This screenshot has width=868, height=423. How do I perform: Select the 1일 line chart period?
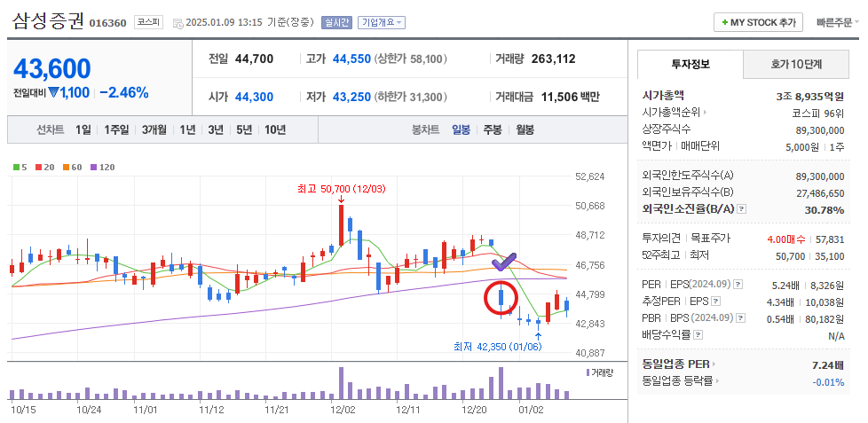(x=83, y=130)
